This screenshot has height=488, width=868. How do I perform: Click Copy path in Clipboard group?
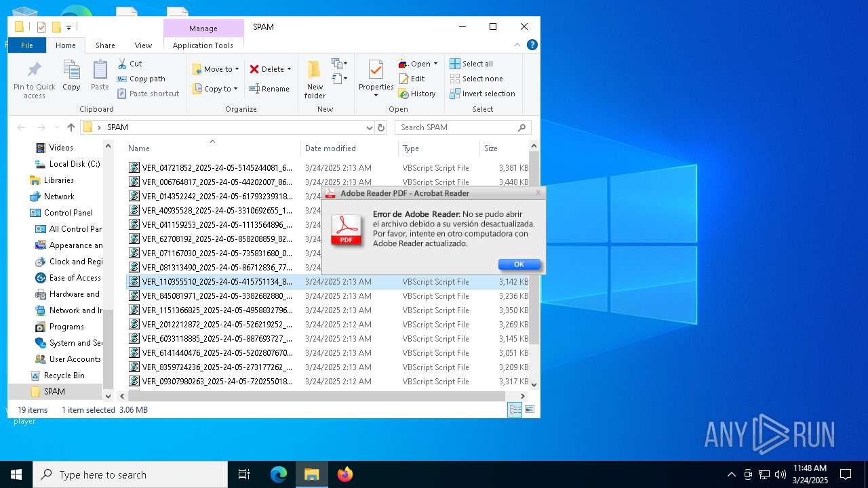141,79
